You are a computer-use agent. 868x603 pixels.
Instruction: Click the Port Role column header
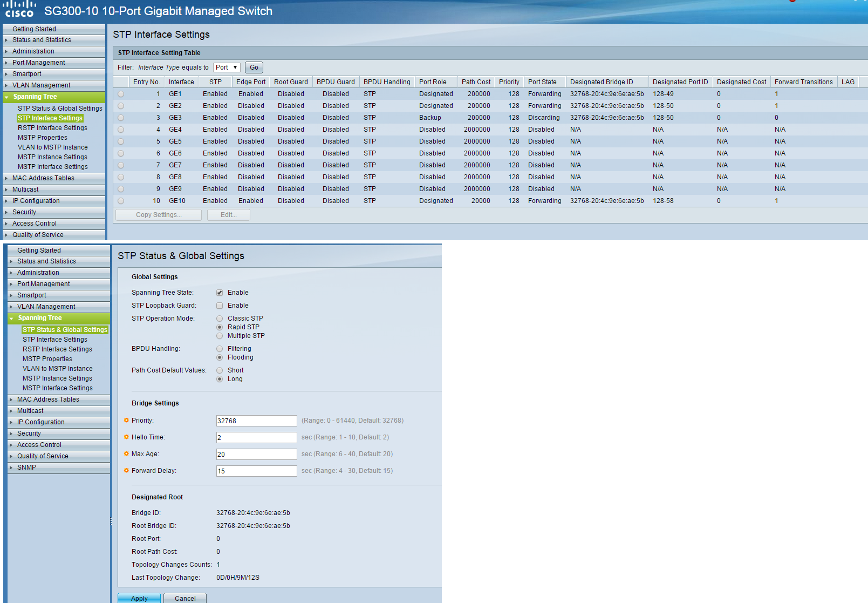[436, 82]
